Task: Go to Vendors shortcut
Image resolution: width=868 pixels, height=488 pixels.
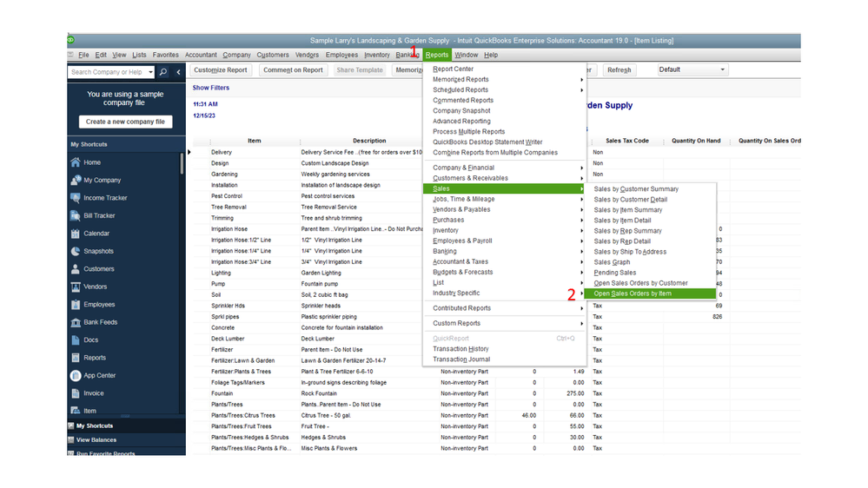Action: [x=95, y=287]
